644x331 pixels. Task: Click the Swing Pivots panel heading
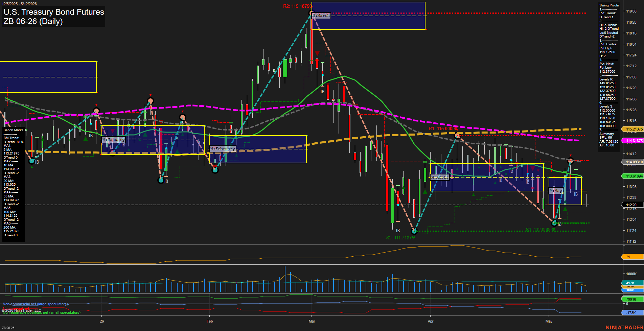(x=609, y=5)
